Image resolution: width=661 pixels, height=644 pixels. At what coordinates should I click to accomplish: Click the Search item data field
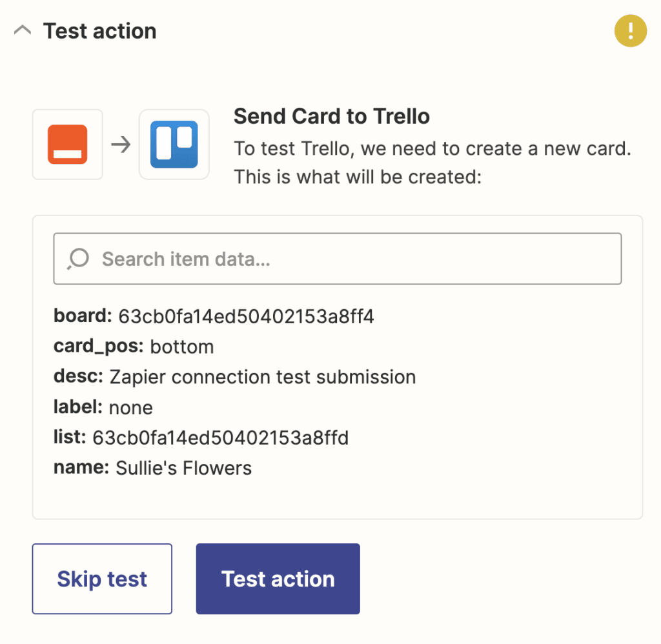(x=338, y=258)
